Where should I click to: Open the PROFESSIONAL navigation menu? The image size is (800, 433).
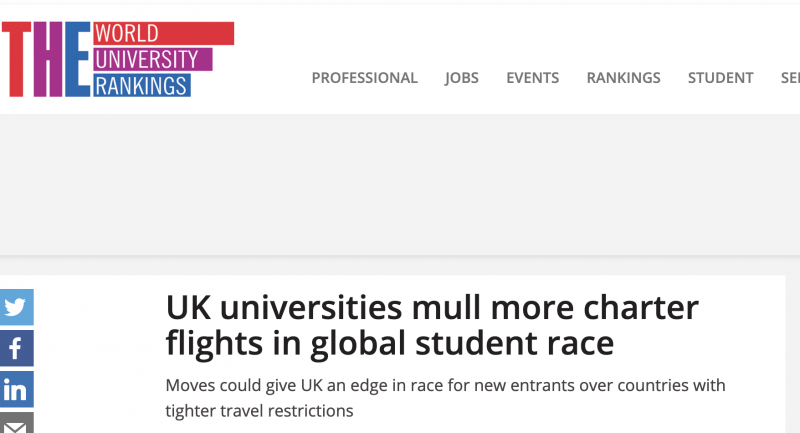pyautogui.click(x=364, y=78)
